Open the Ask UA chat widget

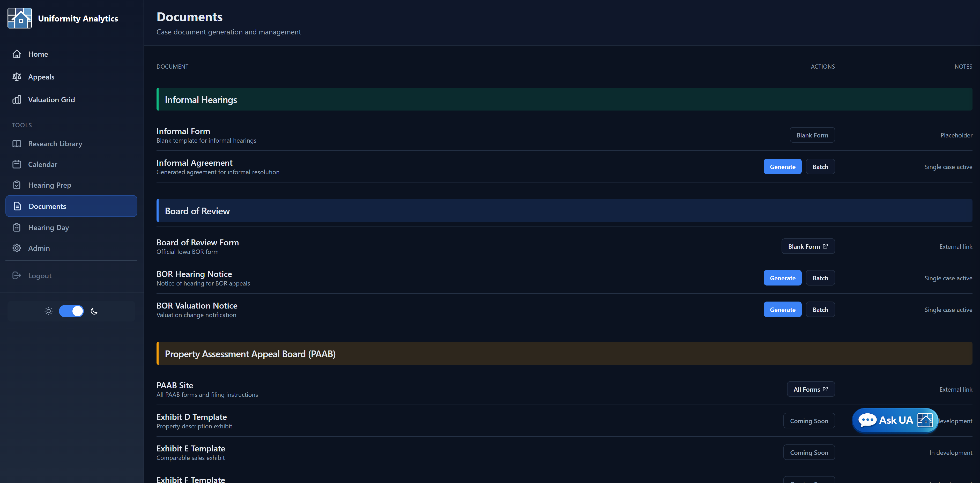pyautogui.click(x=894, y=420)
